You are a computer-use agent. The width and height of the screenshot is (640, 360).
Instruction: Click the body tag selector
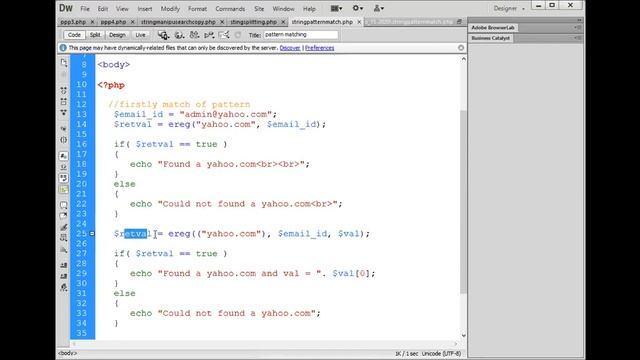pos(67,353)
